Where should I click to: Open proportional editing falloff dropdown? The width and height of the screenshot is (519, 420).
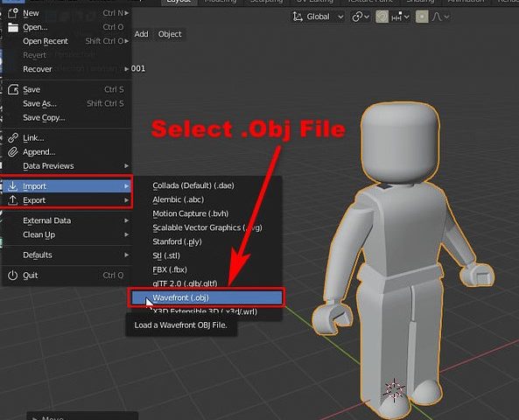[x=440, y=17]
